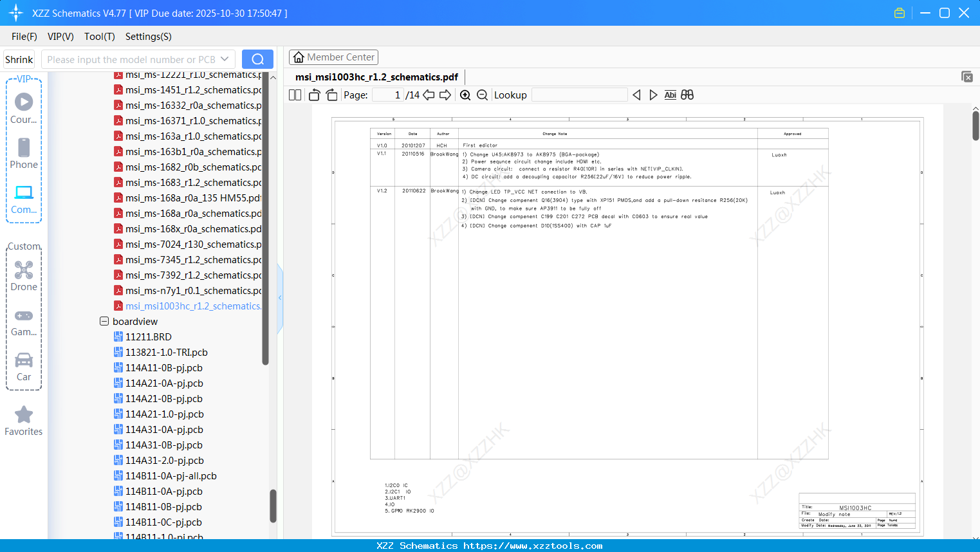Open msi_ms-1682_r0b_schematics file
The image size is (980, 552).
(188, 167)
